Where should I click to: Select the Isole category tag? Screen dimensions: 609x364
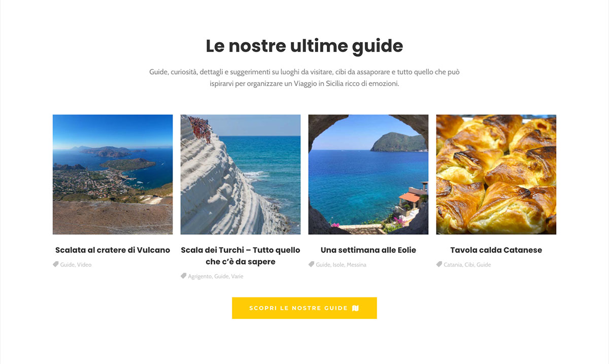tap(338, 265)
